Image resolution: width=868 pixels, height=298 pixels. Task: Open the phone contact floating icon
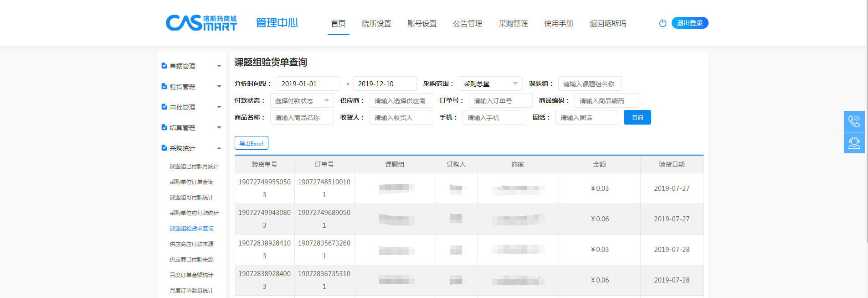pos(854,121)
